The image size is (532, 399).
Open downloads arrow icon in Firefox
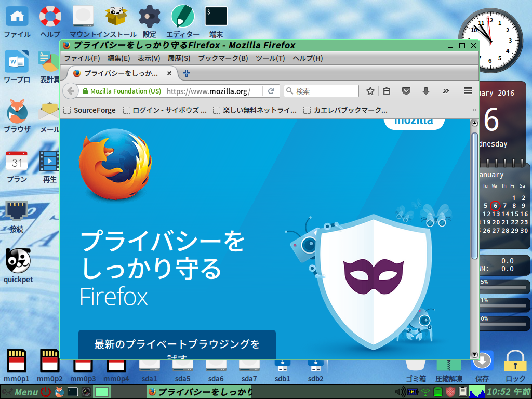pyautogui.click(x=426, y=91)
